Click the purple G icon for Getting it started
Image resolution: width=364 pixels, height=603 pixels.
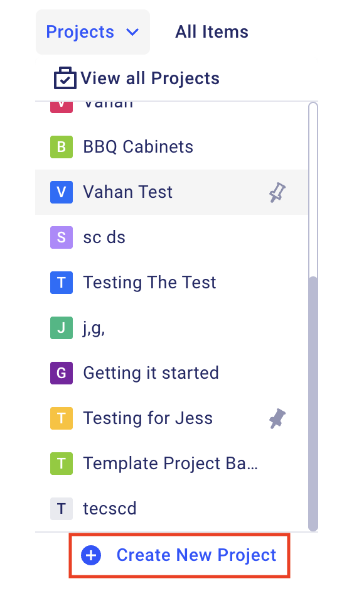tap(62, 373)
